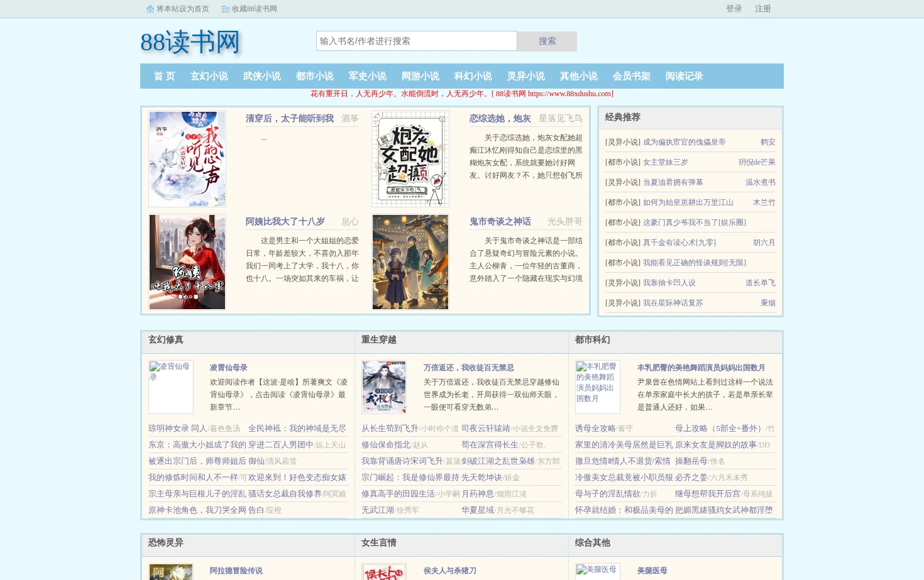The height and width of the screenshot is (580, 924).
Task: Open 修仙保命指北 link
Action: tap(386, 445)
